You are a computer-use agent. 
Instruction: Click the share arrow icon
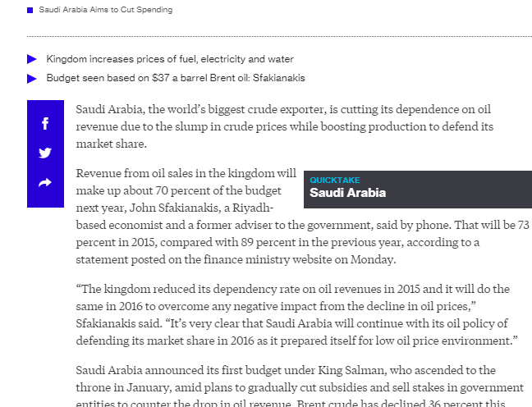(45, 183)
